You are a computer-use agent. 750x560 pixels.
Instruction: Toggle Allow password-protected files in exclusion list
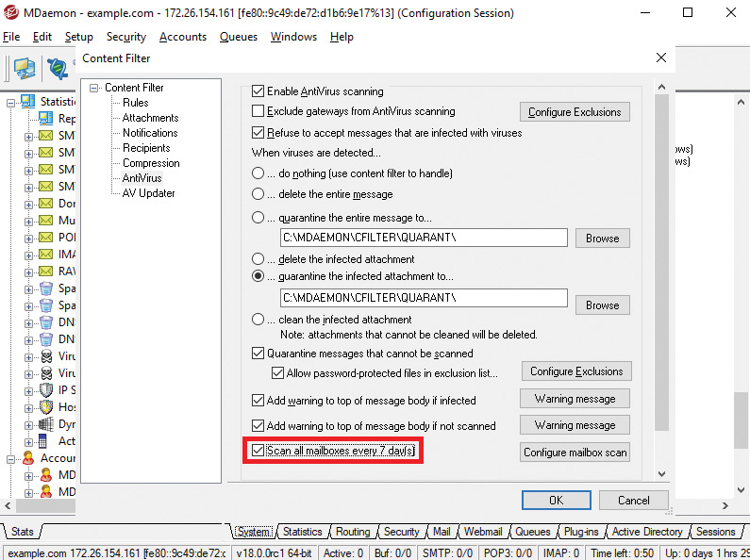(x=277, y=373)
